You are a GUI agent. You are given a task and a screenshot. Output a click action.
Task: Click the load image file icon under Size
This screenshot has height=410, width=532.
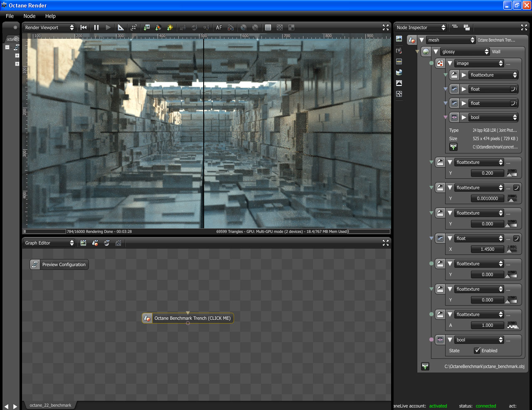click(x=453, y=147)
